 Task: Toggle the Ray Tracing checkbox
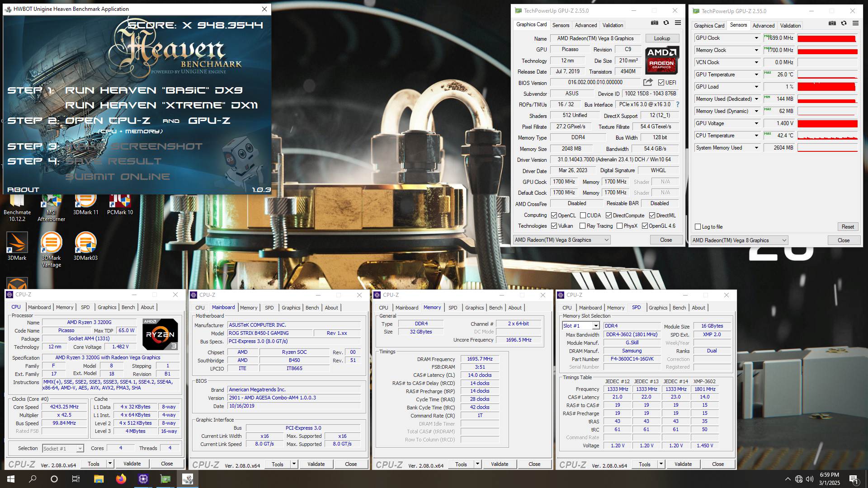click(583, 226)
